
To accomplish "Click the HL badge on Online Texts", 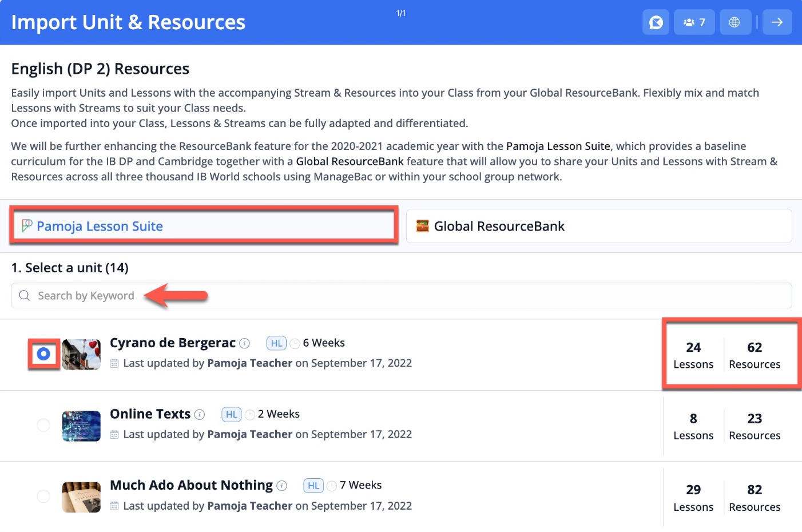I will [231, 414].
